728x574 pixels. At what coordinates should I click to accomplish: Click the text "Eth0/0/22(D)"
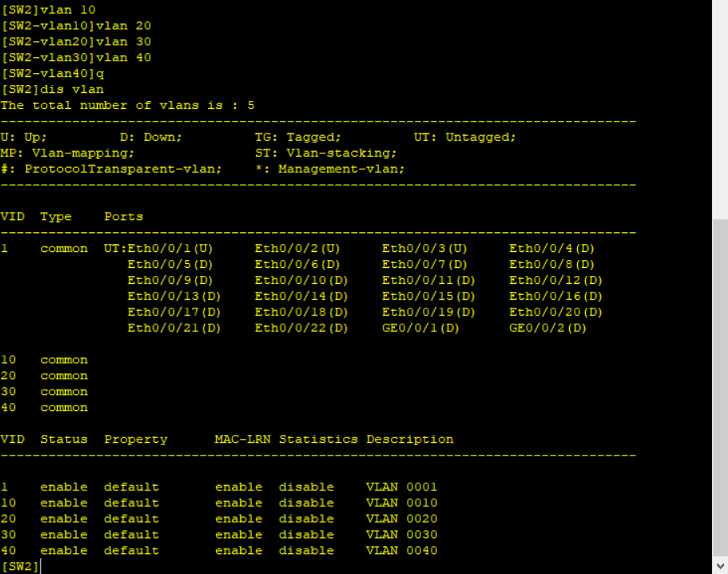click(x=301, y=328)
